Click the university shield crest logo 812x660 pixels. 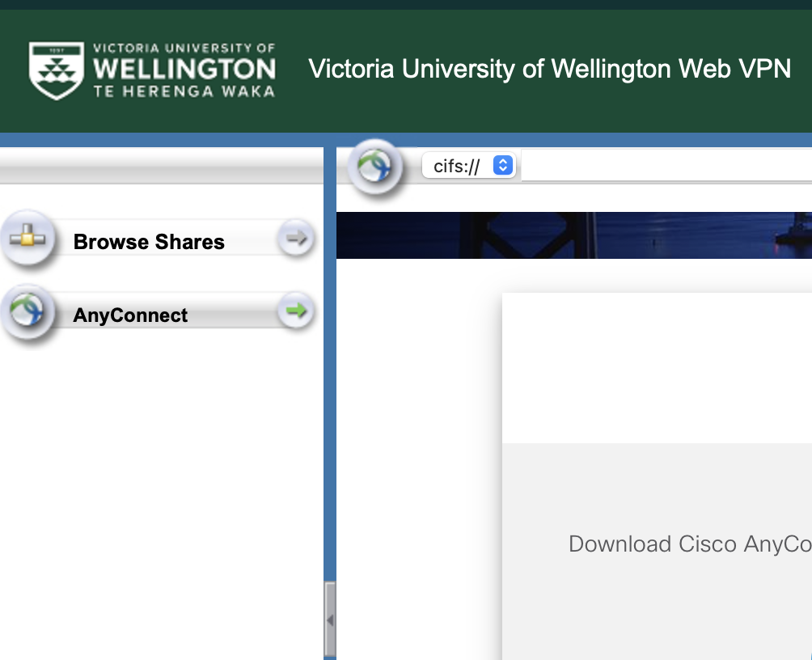(56, 70)
